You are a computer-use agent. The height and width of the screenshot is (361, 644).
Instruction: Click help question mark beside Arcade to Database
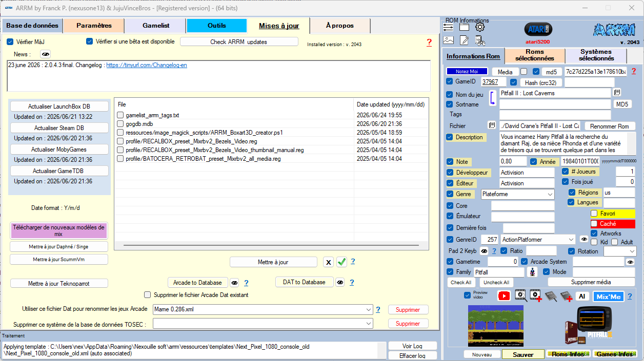point(246,283)
